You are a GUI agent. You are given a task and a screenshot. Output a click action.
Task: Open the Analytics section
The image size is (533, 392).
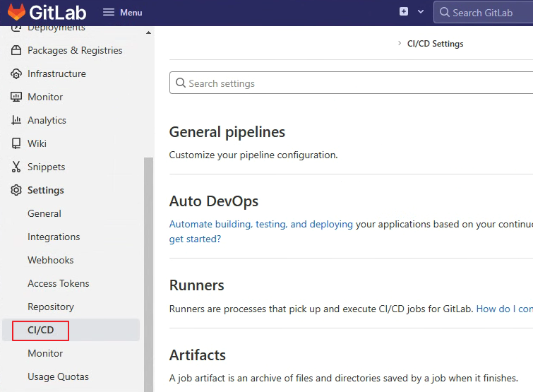click(47, 120)
